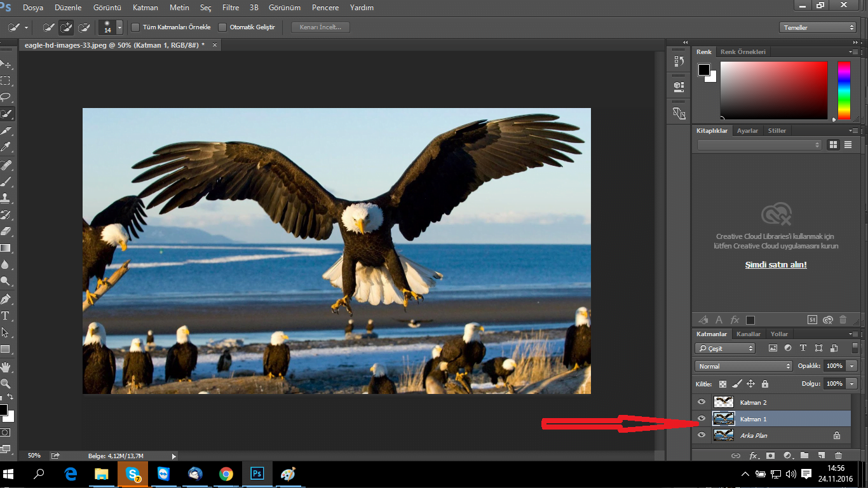Check the Otomatik Geliştir option
This screenshot has width=868, height=488.
click(x=222, y=27)
